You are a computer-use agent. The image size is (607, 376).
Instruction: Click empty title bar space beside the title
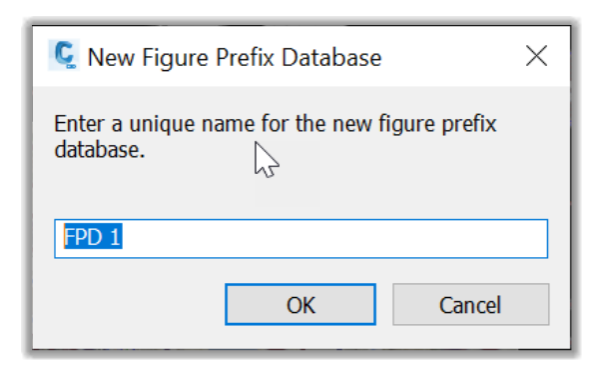(x=449, y=57)
